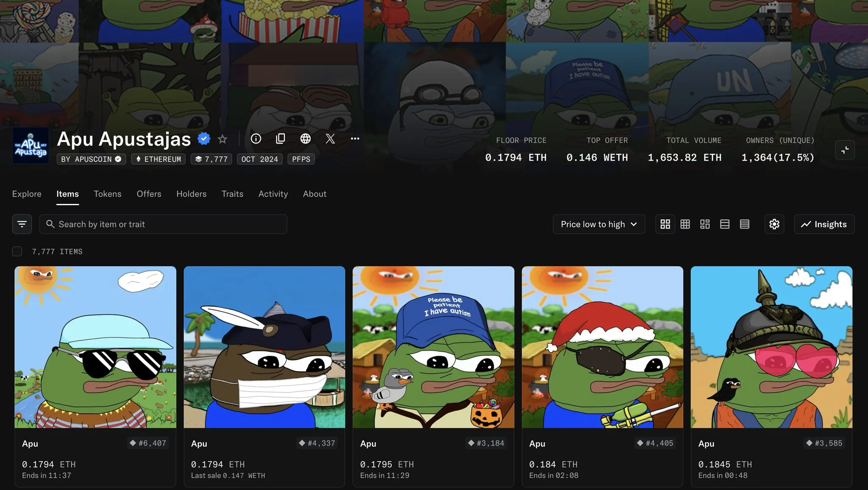
Task: Click the BY APUSCOIN creator badge
Action: coord(92,159)
